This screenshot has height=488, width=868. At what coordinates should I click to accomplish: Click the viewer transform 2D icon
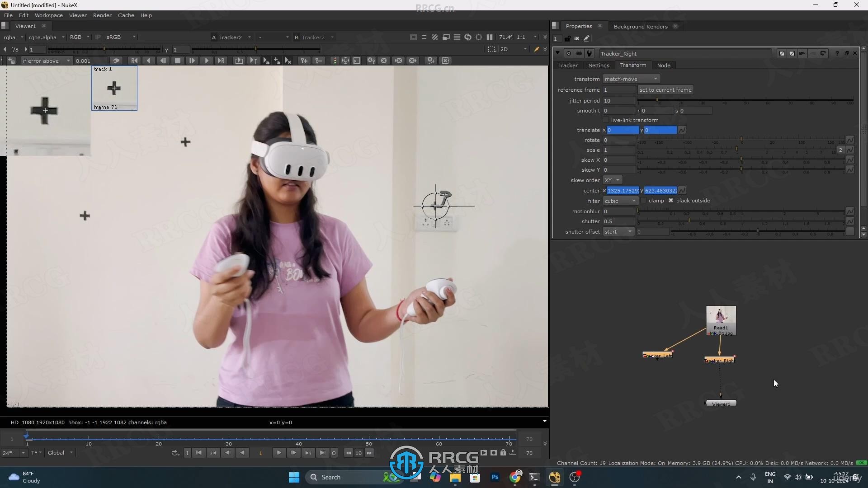pyautogui.click(x=504, y=49)
